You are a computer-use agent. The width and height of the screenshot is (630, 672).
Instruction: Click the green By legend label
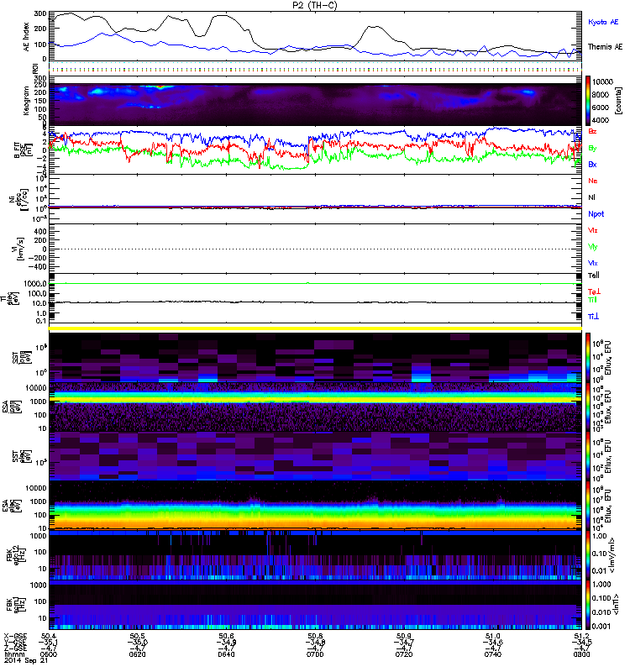click(592, 148)
